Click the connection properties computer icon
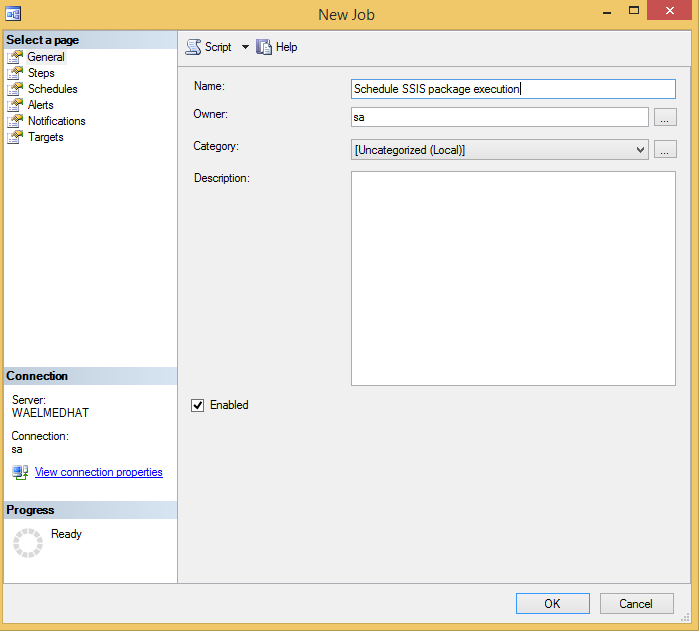Viewport: 699px width, 631px height. (x=20, y=473)
